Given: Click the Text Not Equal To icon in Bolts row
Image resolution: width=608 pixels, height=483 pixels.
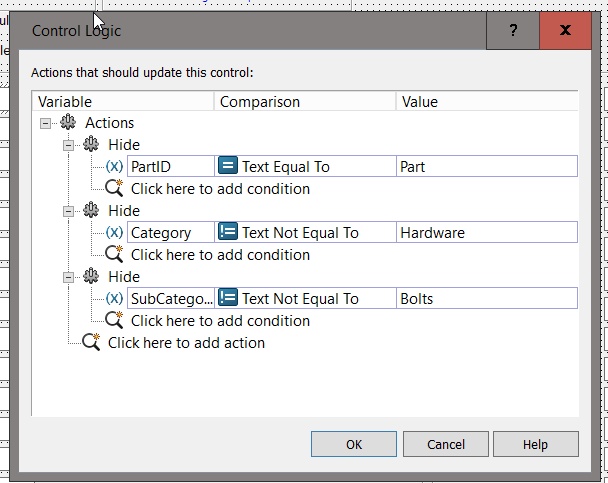Looking at the screenshot, I should pos(228,297).
